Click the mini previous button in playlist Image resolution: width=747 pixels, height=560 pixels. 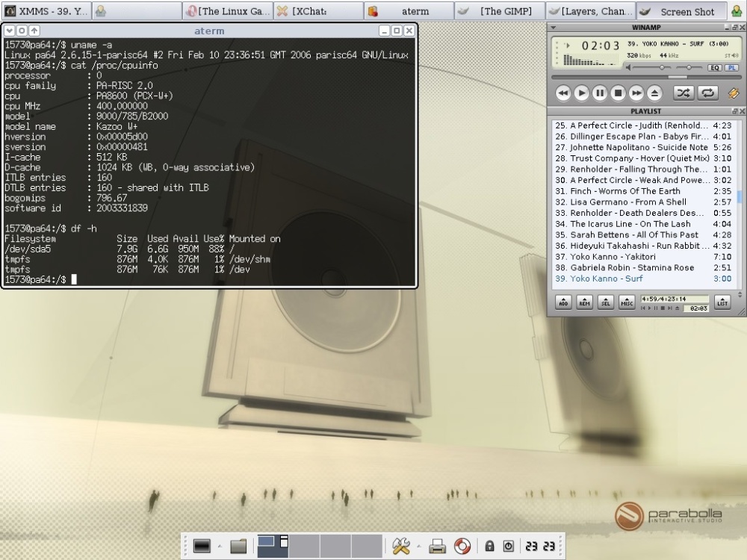[643, 308]
